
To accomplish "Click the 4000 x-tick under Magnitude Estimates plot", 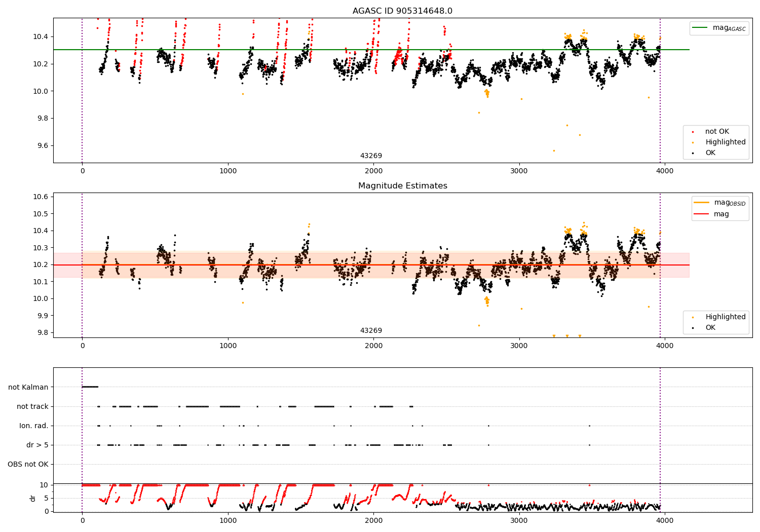I will (x=665, y=346).
